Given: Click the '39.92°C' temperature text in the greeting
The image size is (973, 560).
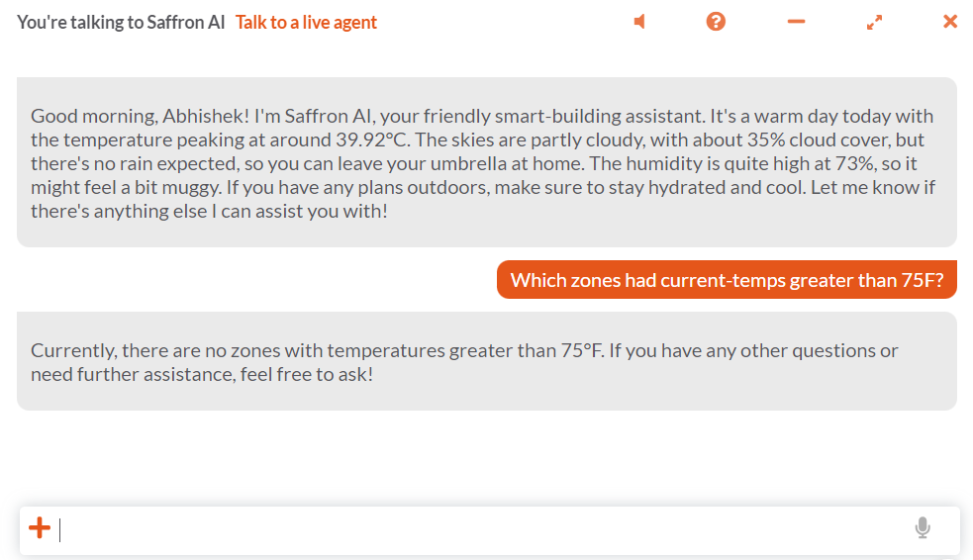Looking at the screenshot, I should coord(372,140).
